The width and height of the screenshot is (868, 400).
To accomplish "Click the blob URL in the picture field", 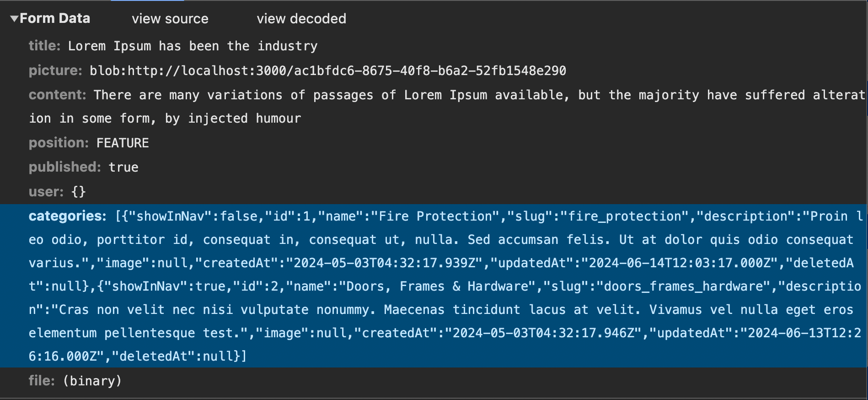I will coord(327,71).
